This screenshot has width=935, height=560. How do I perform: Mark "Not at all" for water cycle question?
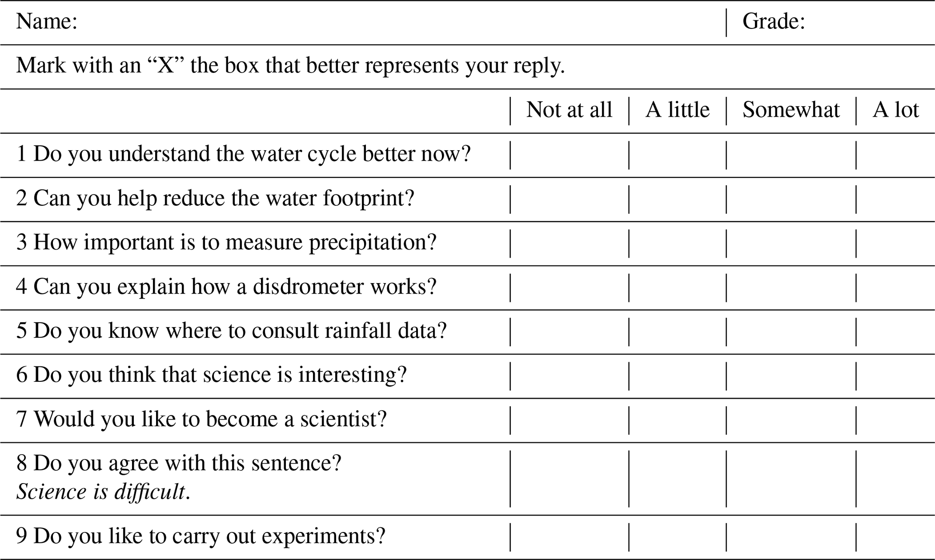point(569,155)
